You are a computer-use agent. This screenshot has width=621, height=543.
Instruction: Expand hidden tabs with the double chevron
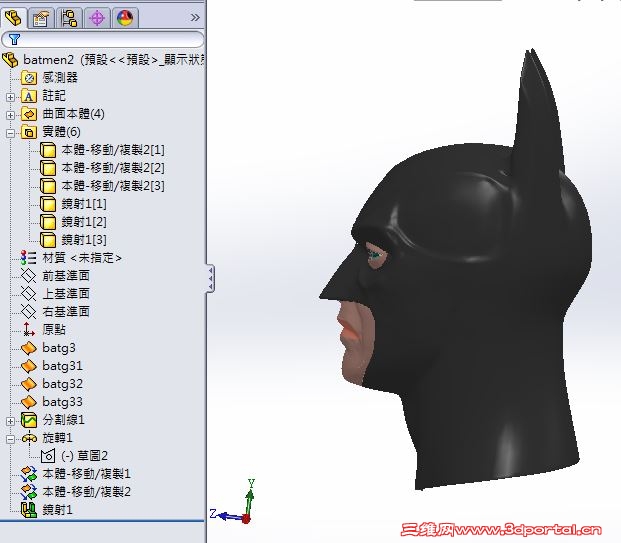(x=195, y=18)
